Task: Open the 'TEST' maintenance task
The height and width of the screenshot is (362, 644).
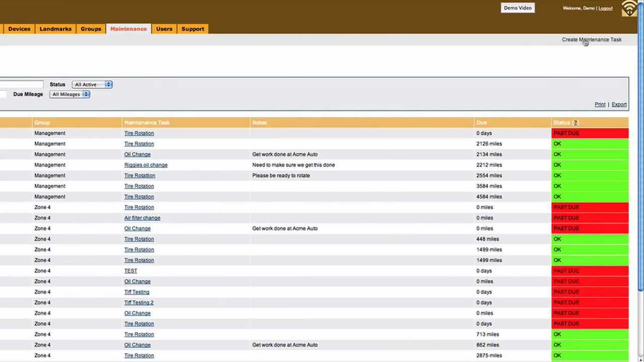Action: point(130,270)
